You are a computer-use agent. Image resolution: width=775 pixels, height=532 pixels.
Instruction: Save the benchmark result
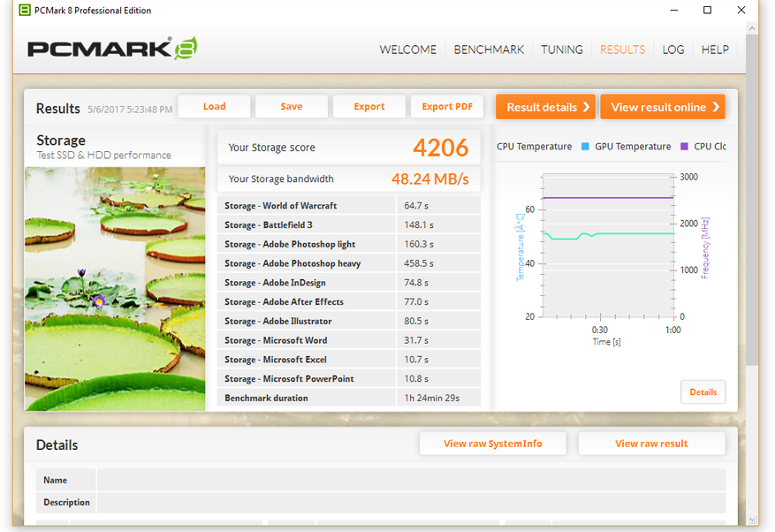click(x=292, y=107)
